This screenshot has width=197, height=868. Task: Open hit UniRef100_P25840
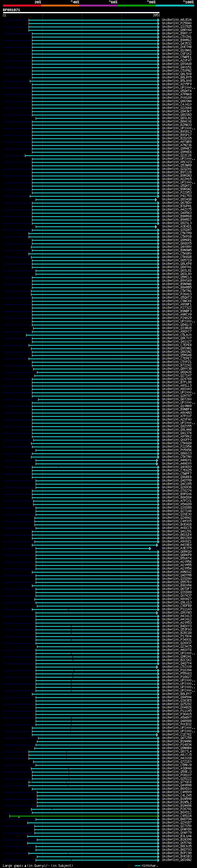[177, 23]
